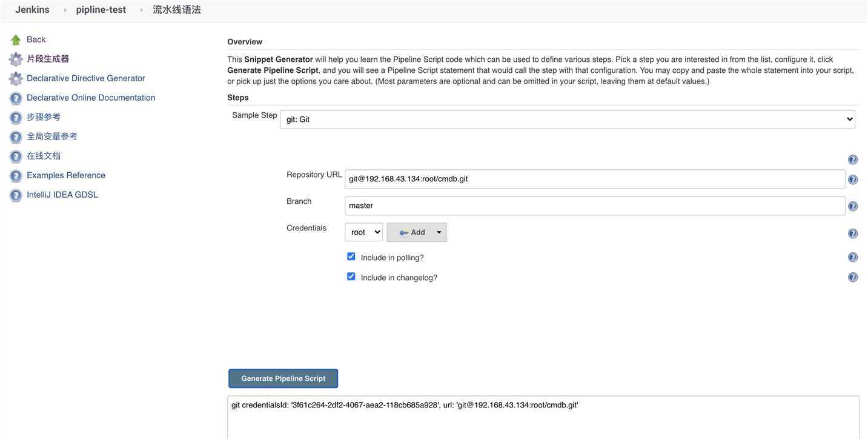
Task: Open the help icon beside Include in changelog
Action: point(853,277)
